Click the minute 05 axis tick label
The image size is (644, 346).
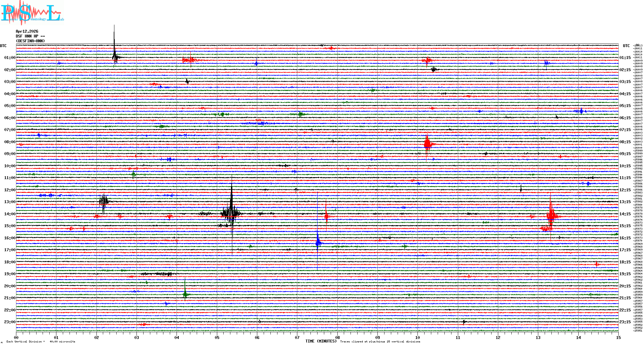coord(217,337)
